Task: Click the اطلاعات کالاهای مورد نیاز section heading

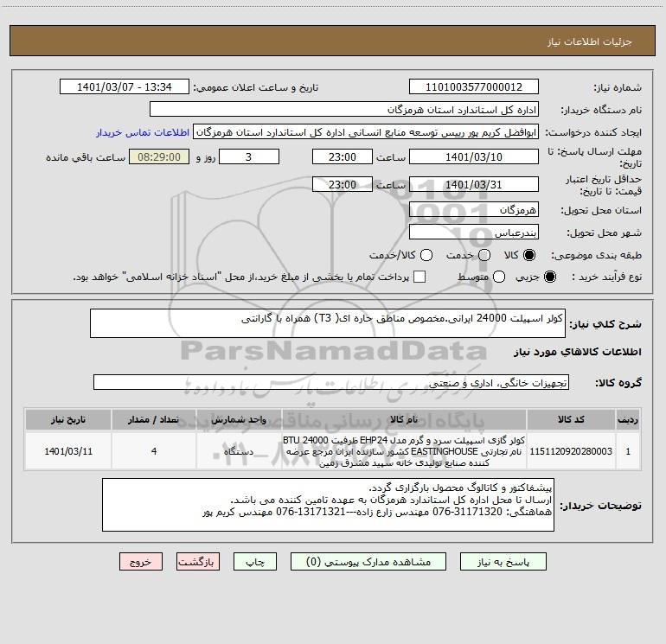Action: pyautogui.click(x=578, y=352)
